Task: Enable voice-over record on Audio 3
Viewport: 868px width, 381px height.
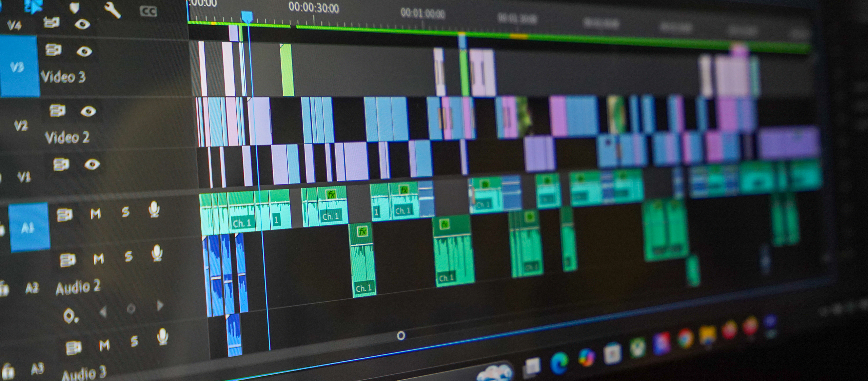Action: coord(163,337)
